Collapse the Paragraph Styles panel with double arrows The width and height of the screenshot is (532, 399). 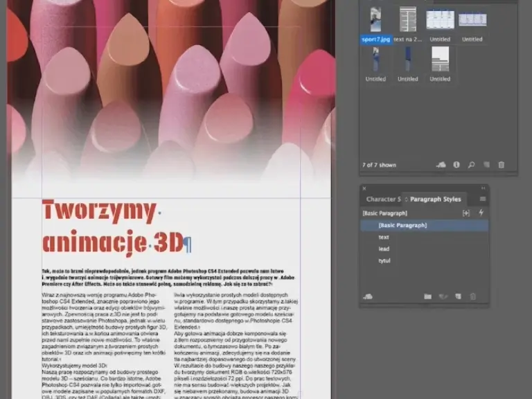(483, 188)
